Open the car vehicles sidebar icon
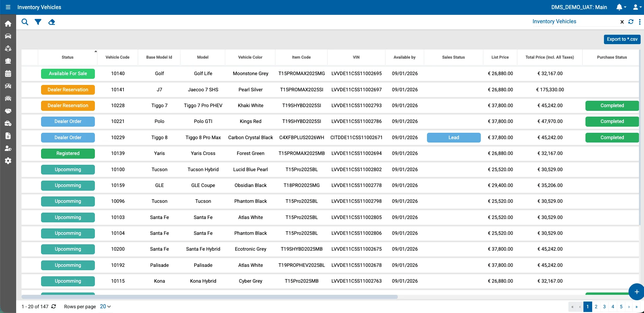 tap(8, 36)
